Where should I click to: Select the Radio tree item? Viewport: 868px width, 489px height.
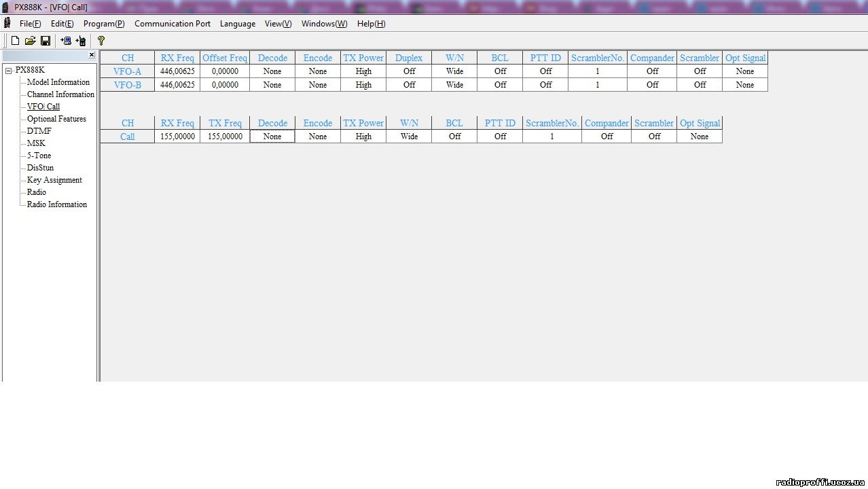pyautogui.click(x=37, y=192)
